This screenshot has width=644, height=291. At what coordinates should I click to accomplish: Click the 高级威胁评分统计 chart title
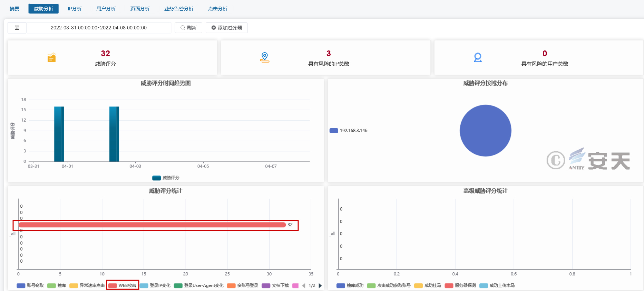pyautogui.click(x=485, y=191)
